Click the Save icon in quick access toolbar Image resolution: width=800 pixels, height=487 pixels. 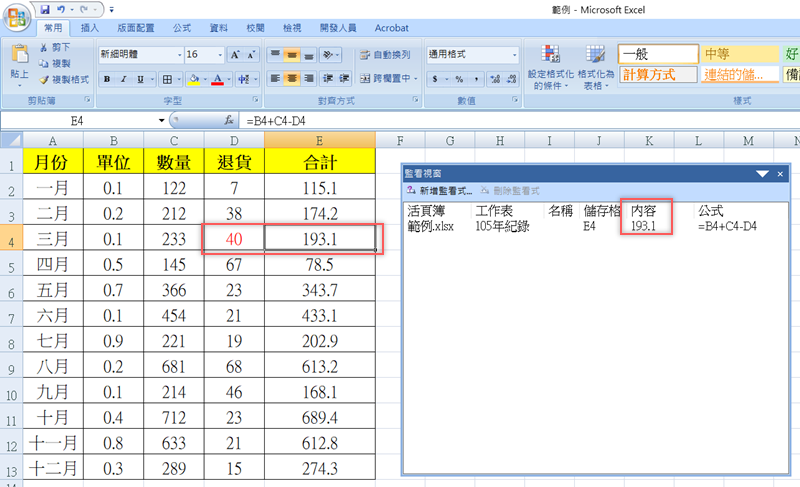point(46,8)
